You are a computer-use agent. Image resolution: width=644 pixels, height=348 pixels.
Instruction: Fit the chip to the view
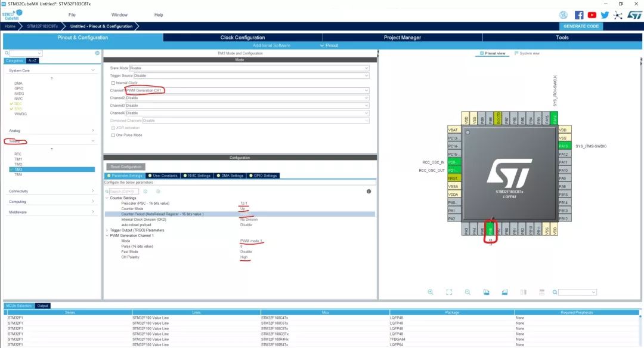449,292
